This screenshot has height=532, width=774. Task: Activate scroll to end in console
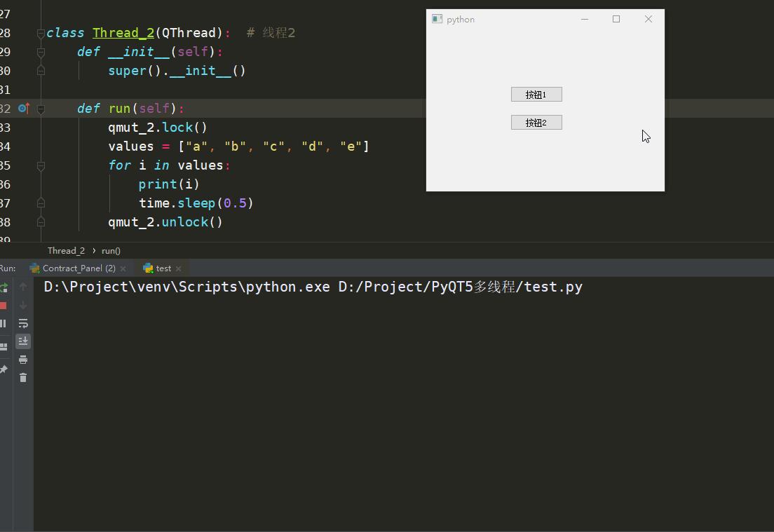tap(23, 341)
